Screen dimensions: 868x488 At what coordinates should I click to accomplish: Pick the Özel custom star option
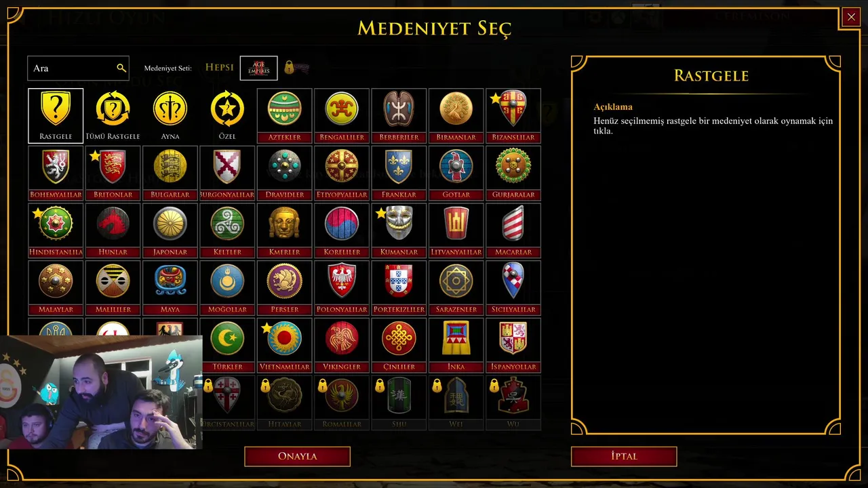tap(227, 115)
